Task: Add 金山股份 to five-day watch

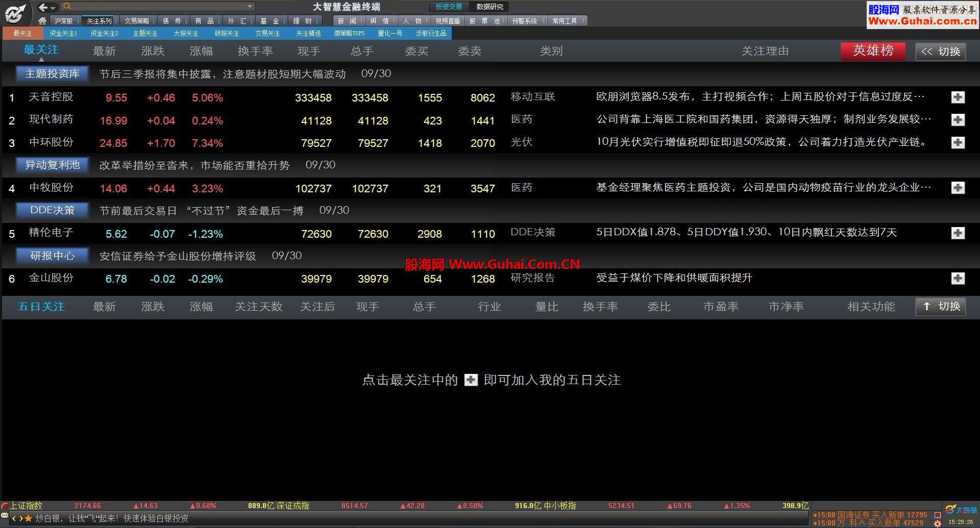Action: 958,279
